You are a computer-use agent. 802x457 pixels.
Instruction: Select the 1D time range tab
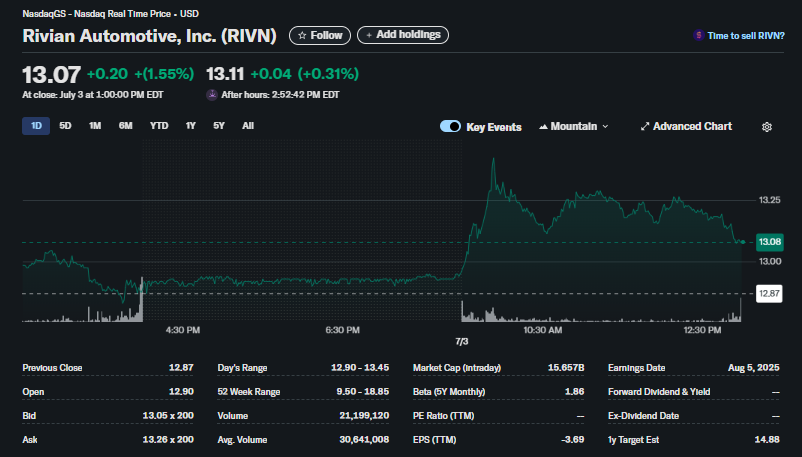tap(36, 126)
